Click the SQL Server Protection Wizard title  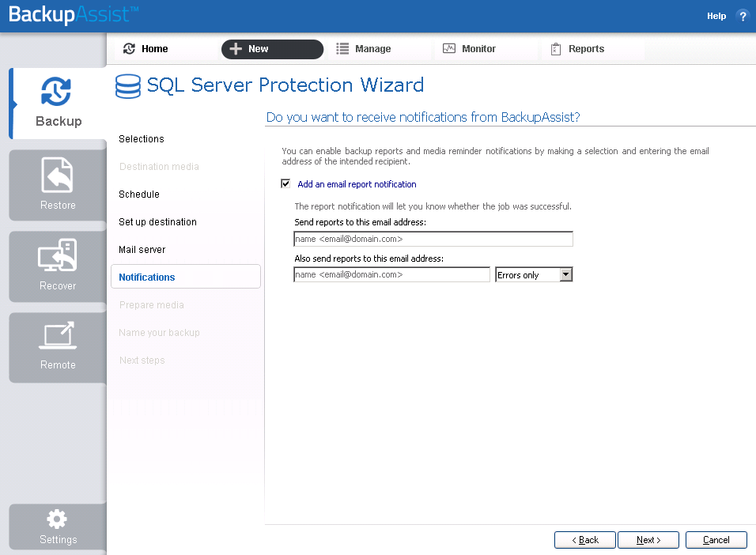coord(285,85)
